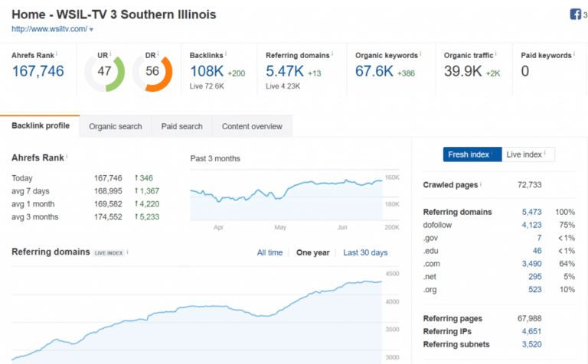This screenshot has height=364, width=588.
Task: Click info icon beside UR score
Action: [110, 54]
